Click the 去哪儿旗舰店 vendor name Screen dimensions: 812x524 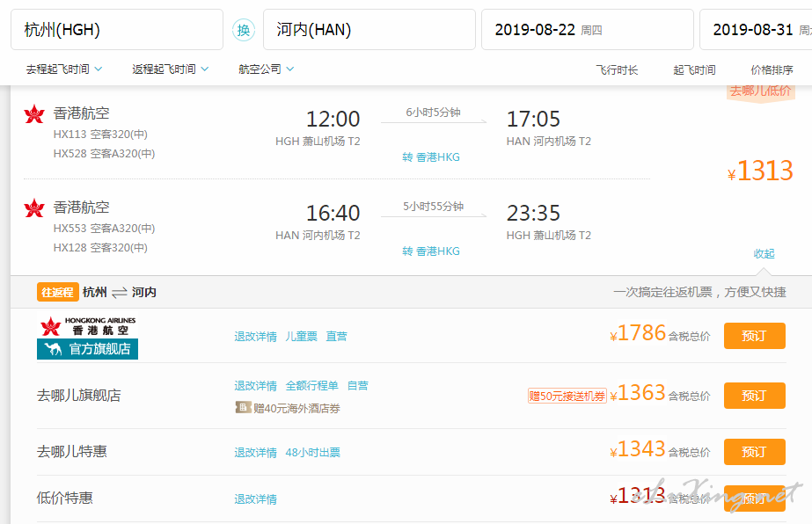78,396
